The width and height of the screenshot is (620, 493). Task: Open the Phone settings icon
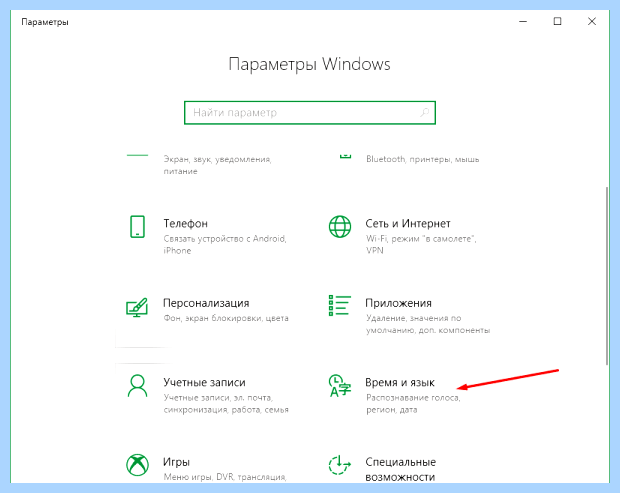[137, 227]
